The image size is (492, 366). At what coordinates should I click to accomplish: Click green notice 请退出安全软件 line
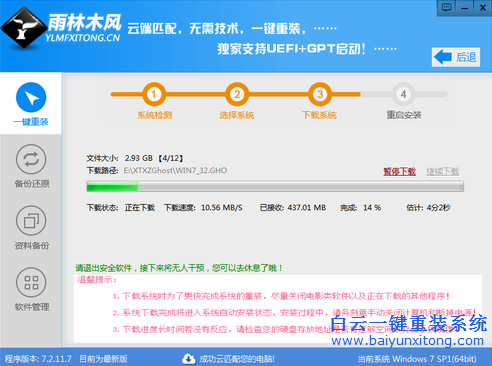179,268
